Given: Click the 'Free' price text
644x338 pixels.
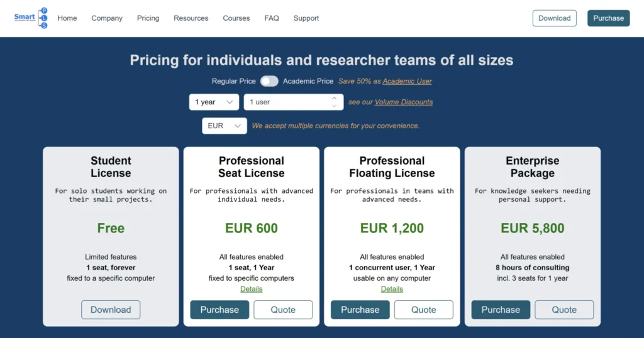Looking at the screenshot, I should (x=111, y=228).
